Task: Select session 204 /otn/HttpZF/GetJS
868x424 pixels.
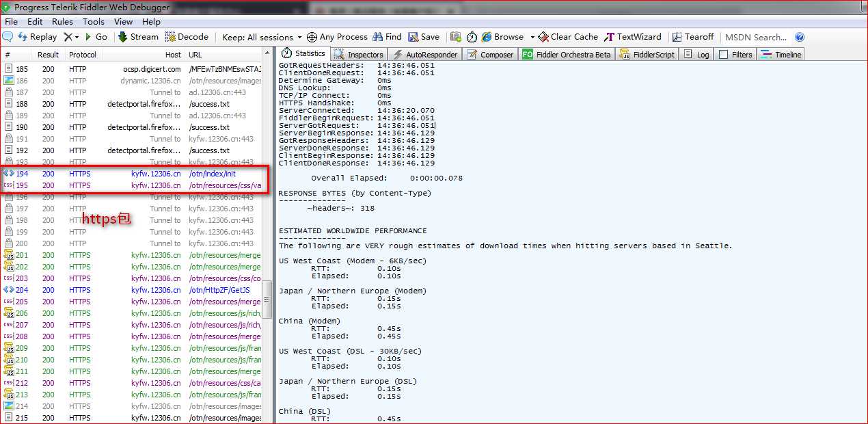Action: 131,290
